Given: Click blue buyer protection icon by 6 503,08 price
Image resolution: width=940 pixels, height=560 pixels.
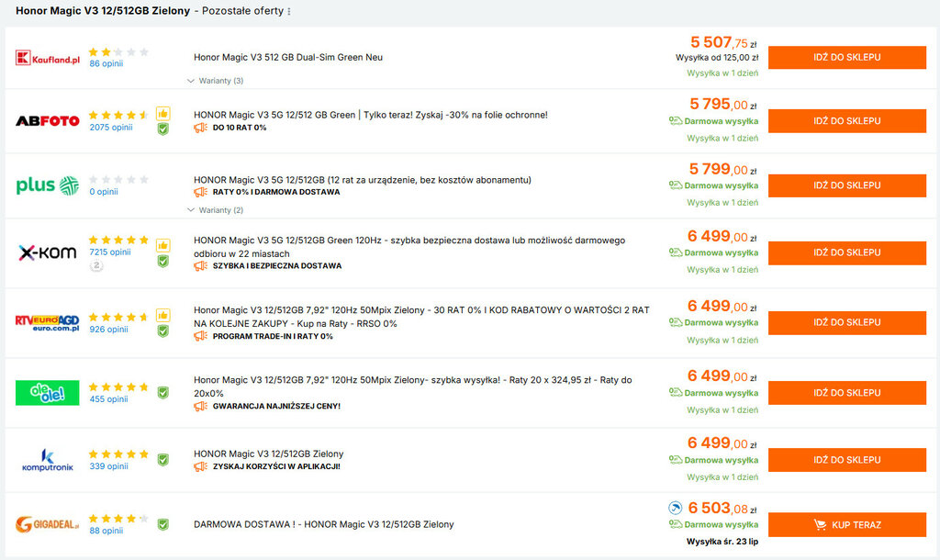Looking at the screenshot, I should [x=676, y=508].
